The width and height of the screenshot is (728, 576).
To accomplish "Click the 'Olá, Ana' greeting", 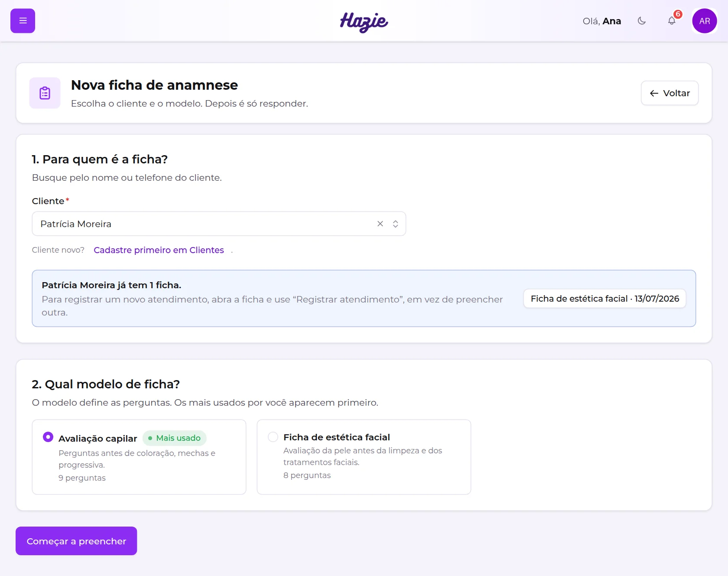I will tap(601, 21).
